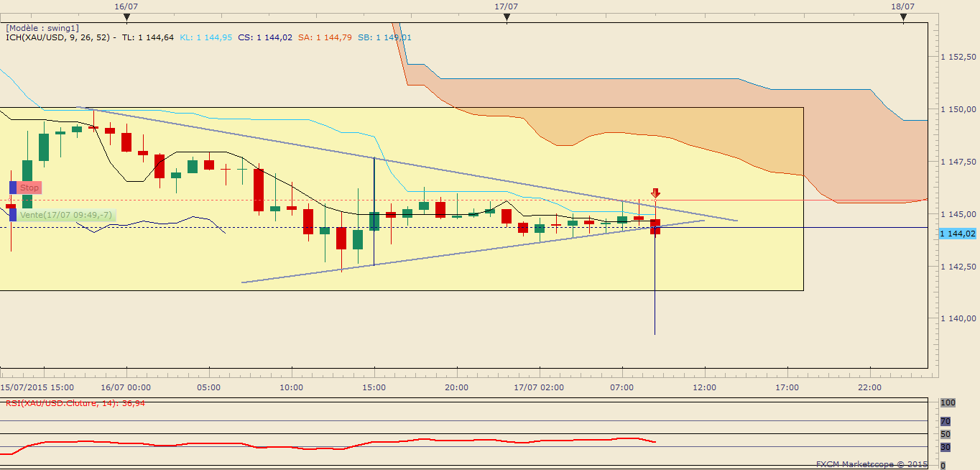Click the RSI scale level 70
This screenshot has width=980, height=470.
point(946,421)
